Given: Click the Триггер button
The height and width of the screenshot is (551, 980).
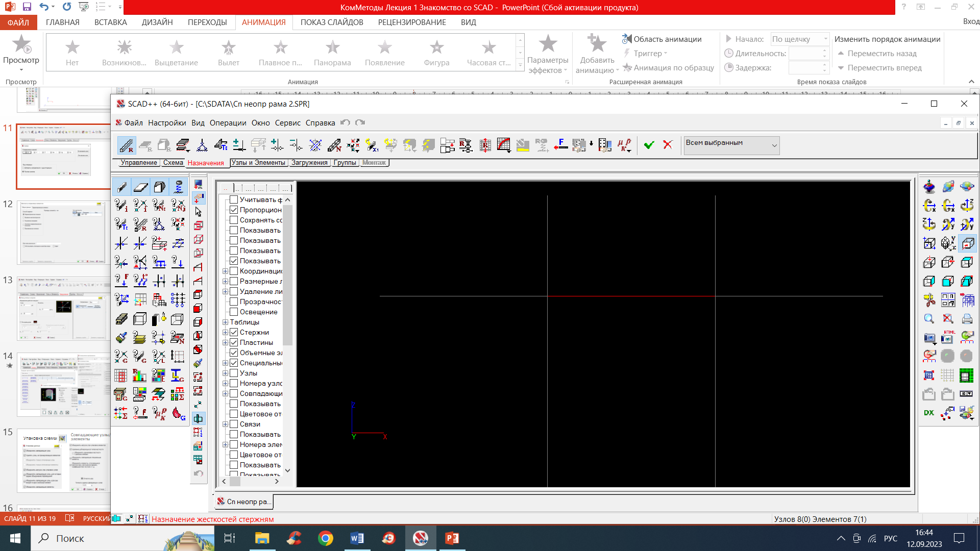Looking at the screenshot, I should coord(645,53).
